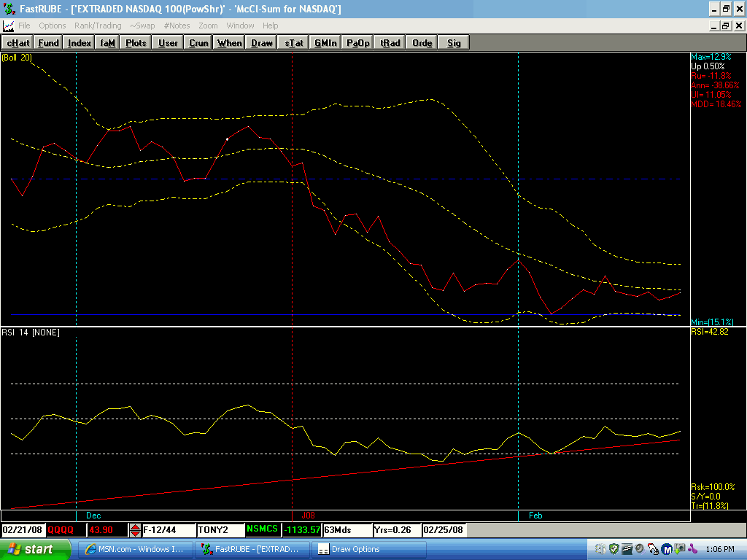Click the Yrs=0.26 status field
Viewport: 747px width, 560px height.
point(397,530)
